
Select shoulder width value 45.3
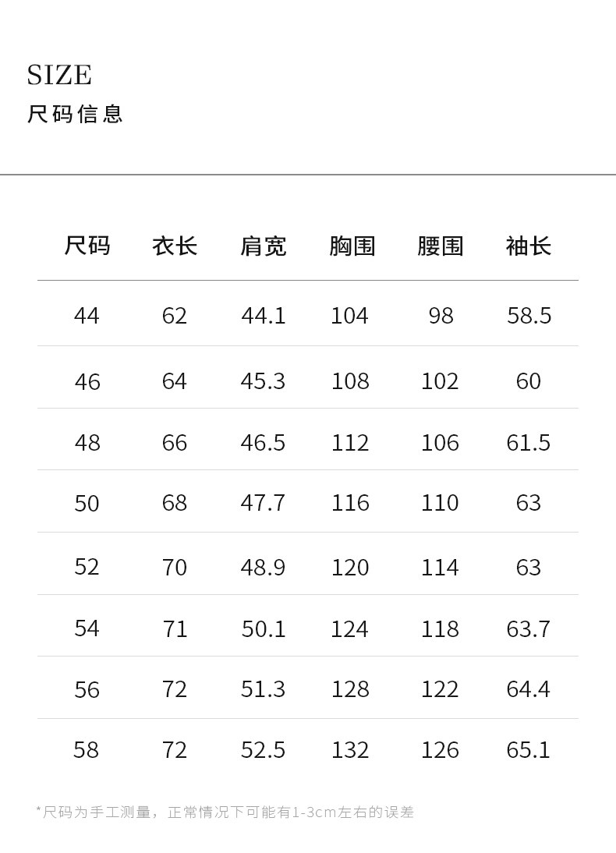(x=263, y=381)
